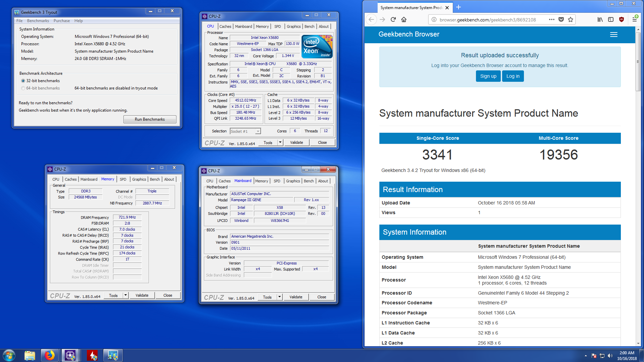
Task: Open Socket #1 selection dropdown
Action: coord(245,131)
